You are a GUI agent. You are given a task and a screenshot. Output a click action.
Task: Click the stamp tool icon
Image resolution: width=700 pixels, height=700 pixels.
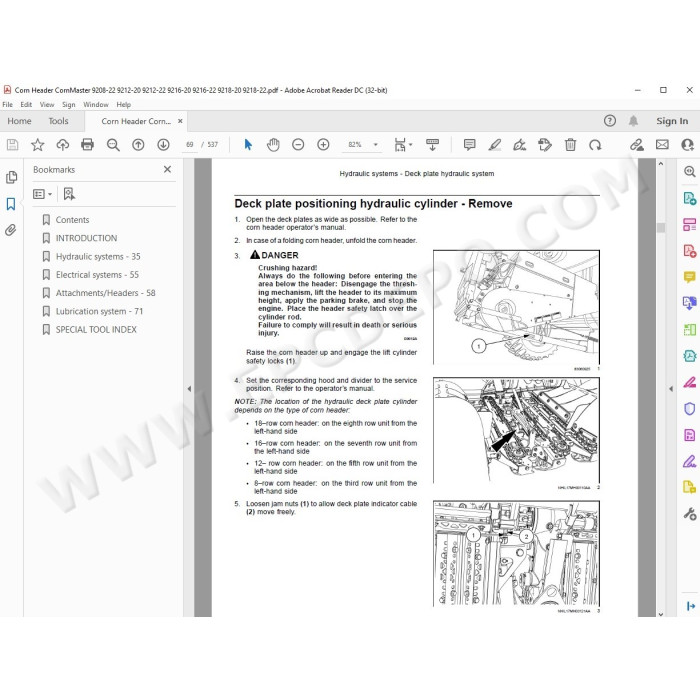pyautogui.click(x=545, y=145)
